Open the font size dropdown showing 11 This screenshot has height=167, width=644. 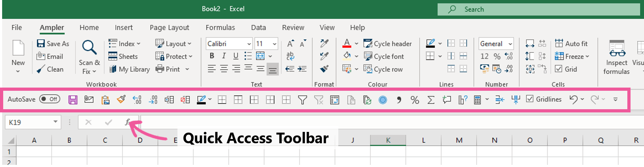click(275, 44)
